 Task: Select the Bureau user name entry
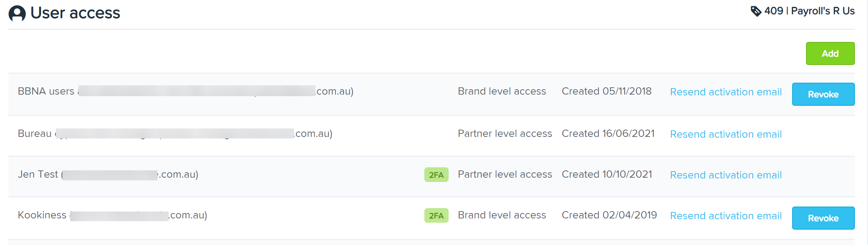175,133
